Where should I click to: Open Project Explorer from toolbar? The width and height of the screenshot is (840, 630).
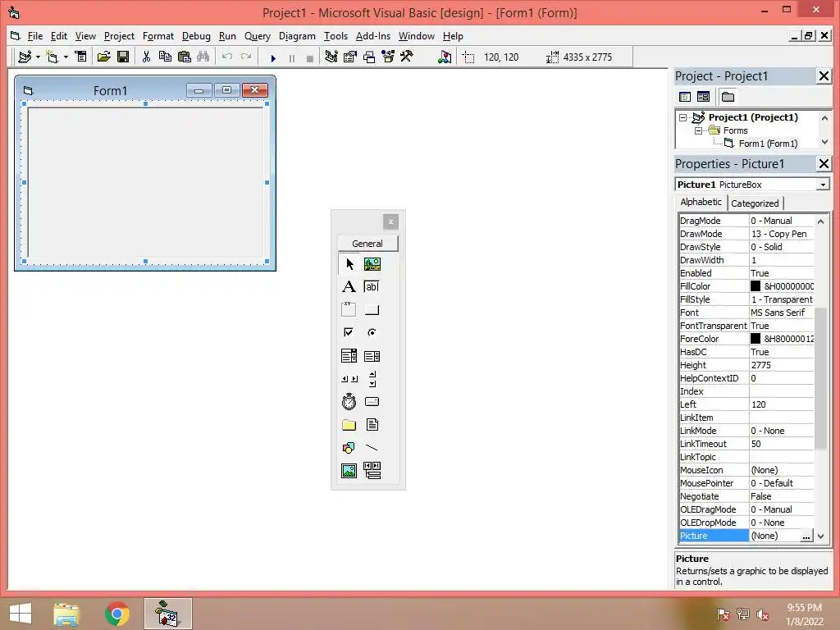click(331, 57)
